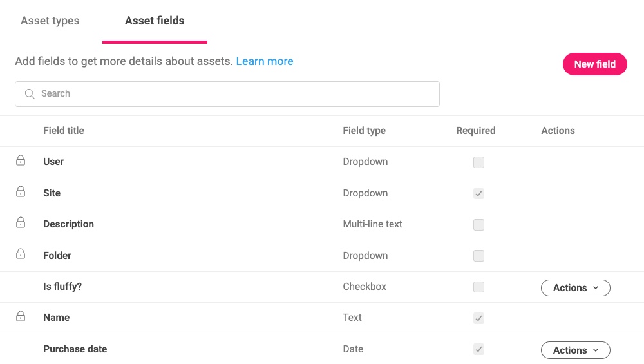This screenshot has height=364, width=644.
Task: Click the magnifier icon in search box
Action: pos(30,94)
